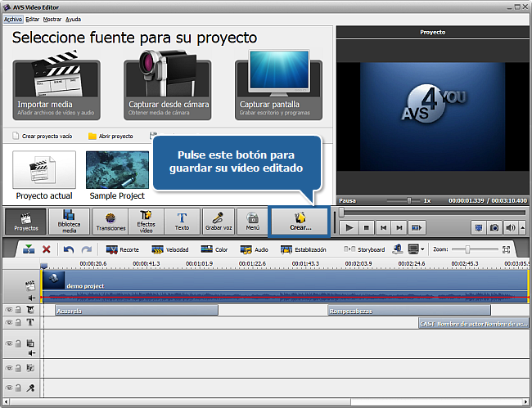Open the Estabilización tool
532x408 pixels.
pyautogui.click(x=304, y=249)
